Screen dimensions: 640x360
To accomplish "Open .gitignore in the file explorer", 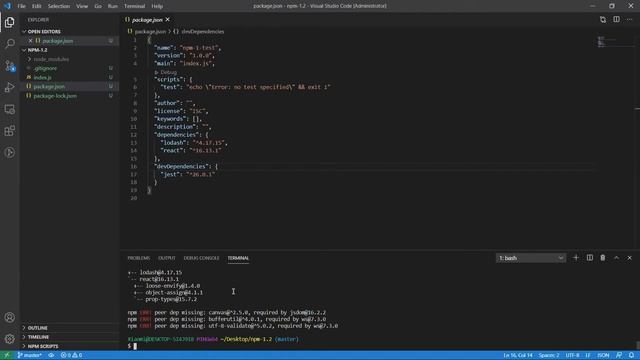I will (45, 68).
